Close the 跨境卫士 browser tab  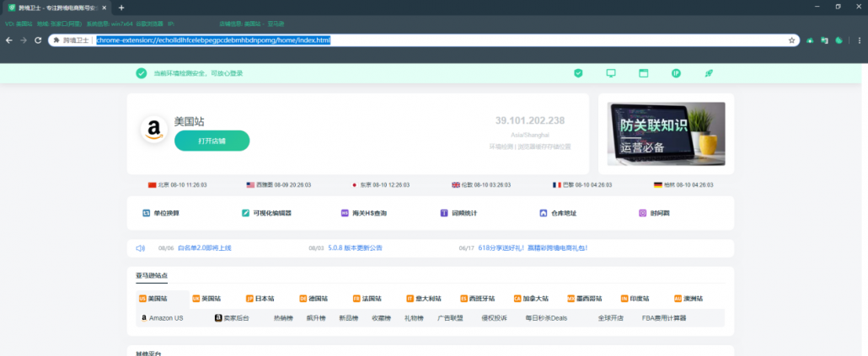(x=104, y=8)
